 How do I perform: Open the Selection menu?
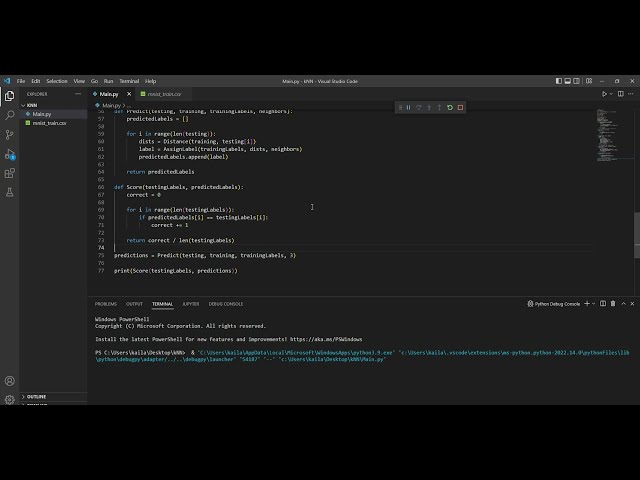click(x=57, y=81)
